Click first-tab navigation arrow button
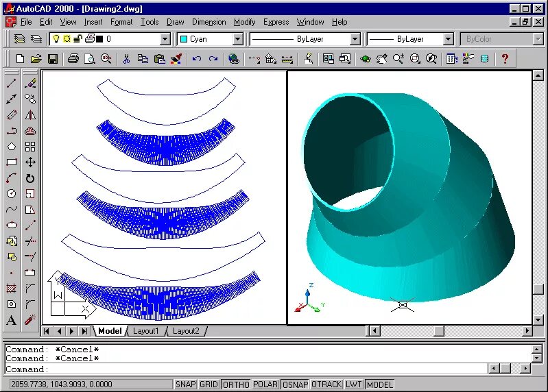 pos(47,331)
